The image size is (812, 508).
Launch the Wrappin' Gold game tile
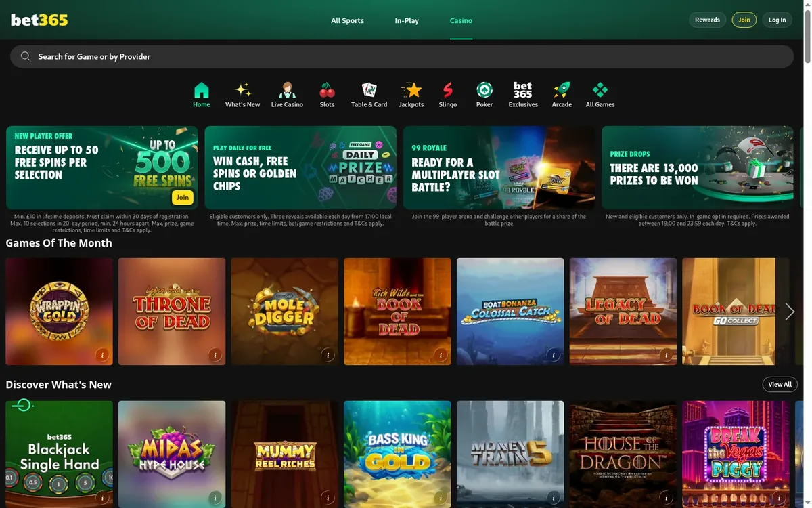point(60,312)
